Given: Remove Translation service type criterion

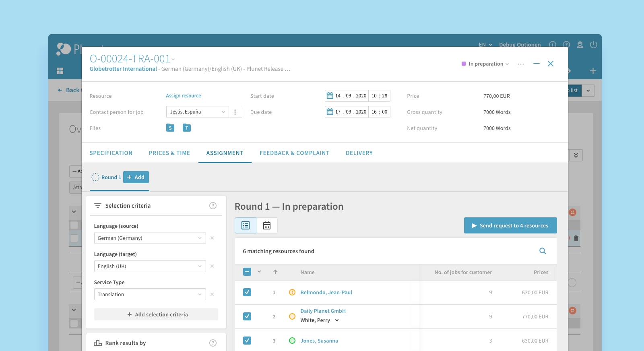Looking at the screenshot, I should 212,294.
